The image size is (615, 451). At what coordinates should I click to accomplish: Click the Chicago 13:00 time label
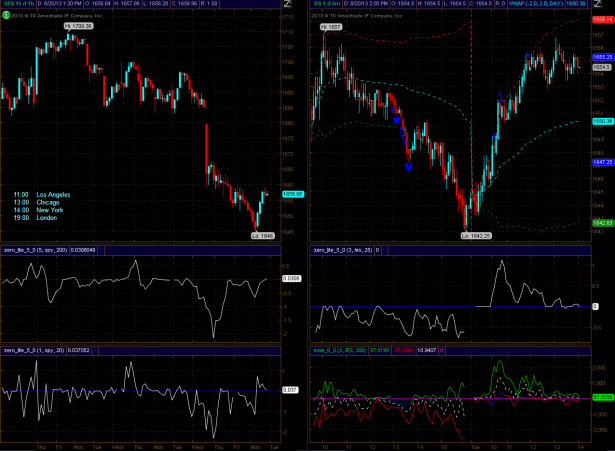pyautogui.click(x=36, y=202)
